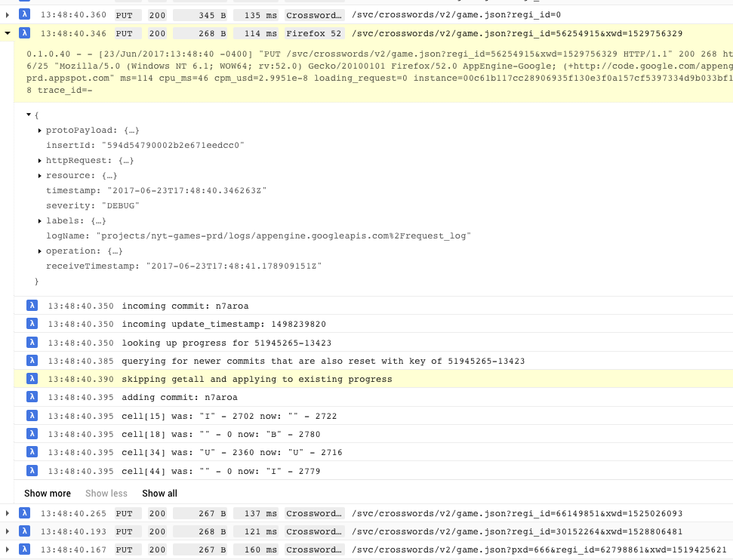Click '345 B' response size chip
733x560 pixels.
coord(201,15)
